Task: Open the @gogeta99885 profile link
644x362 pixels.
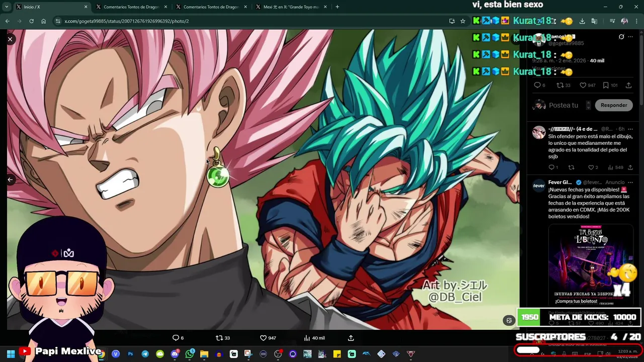Action: [x=566, y=43]
